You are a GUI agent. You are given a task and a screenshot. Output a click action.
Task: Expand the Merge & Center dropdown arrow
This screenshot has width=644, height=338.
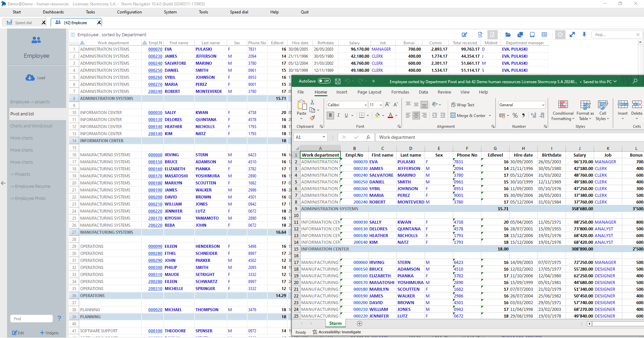pyautogui.click(x=490, y=115)
